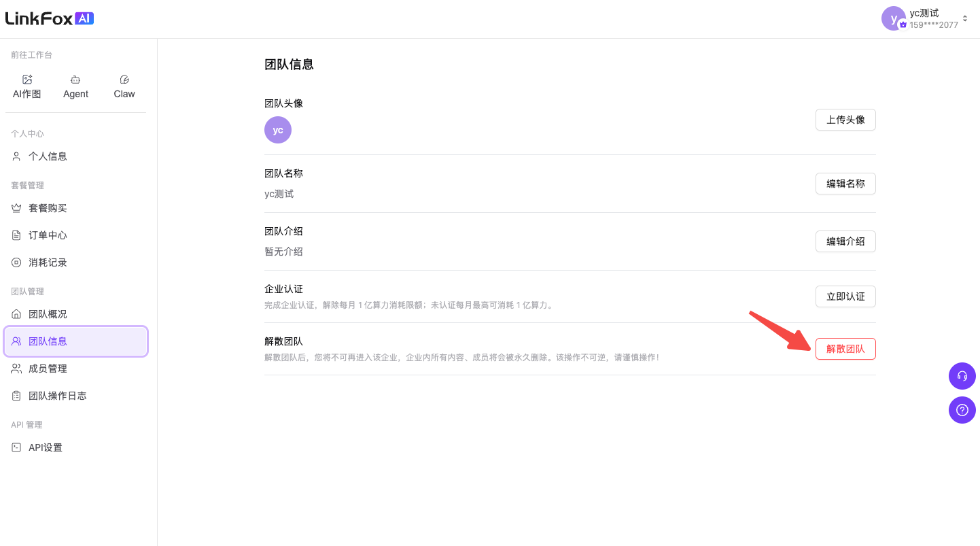Open the 团队概况 page
The image size is (980, 546).
coord(75,314)
